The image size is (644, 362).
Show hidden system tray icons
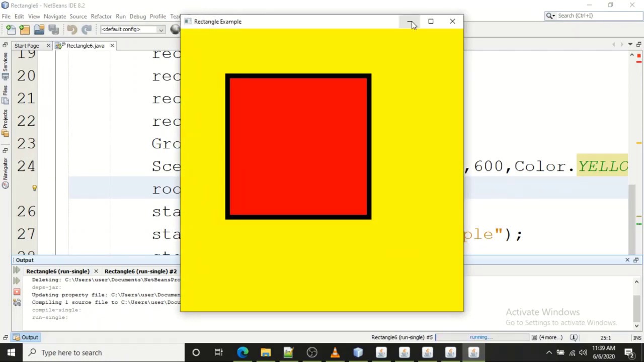549,352
